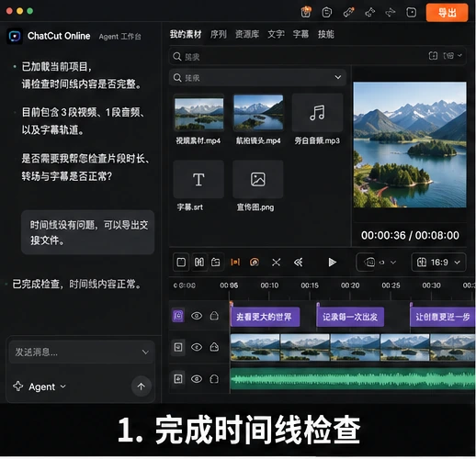The width and height of the screenshot is (476, 459).
Task: Click the play button under the preview
Action: coord(332,263)
